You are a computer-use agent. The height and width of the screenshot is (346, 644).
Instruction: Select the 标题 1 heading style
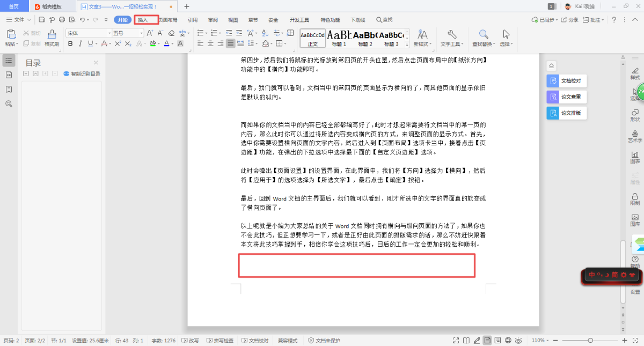(x=339, y=38)
